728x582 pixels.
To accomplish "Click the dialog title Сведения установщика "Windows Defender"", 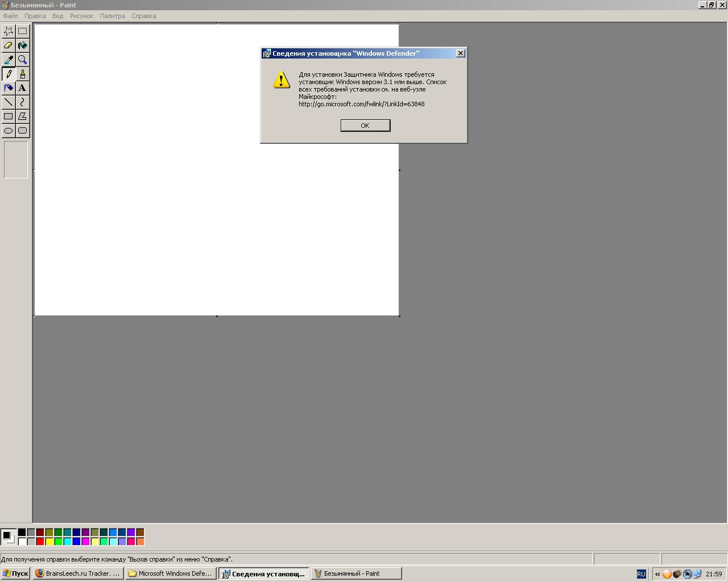I will pyautogui.click(x=346, y=53).
